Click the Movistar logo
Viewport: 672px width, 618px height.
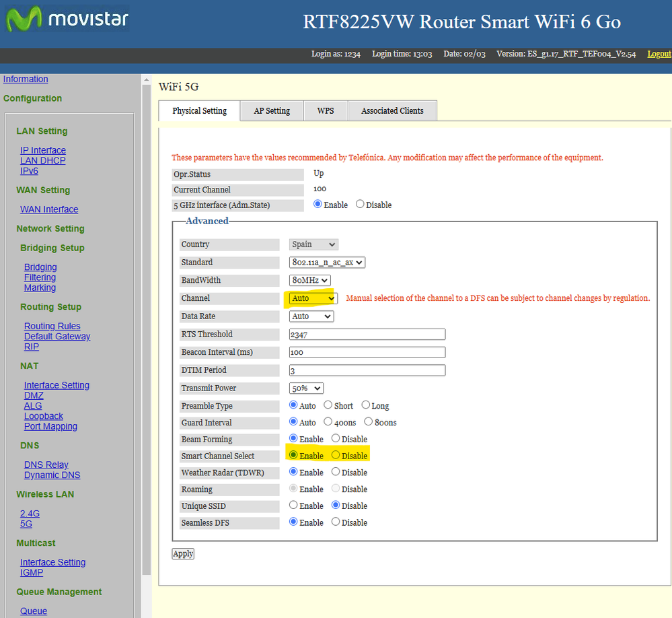click(66, 20)
